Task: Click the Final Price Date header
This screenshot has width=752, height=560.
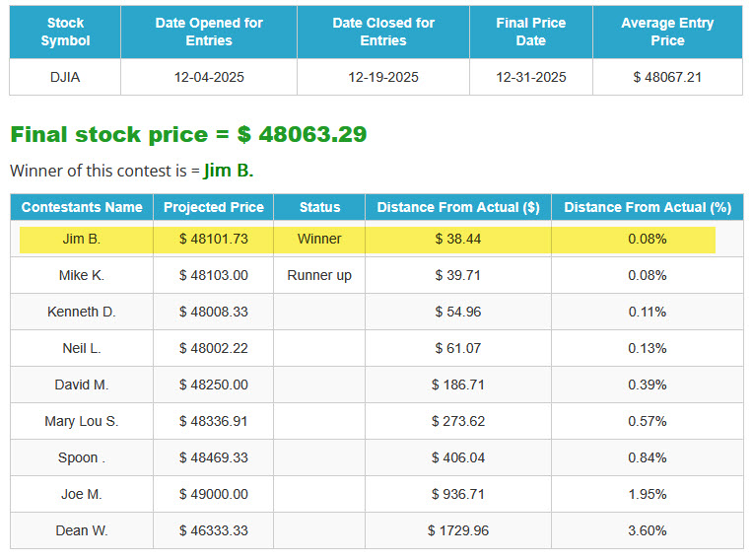Action: [530, 32]
